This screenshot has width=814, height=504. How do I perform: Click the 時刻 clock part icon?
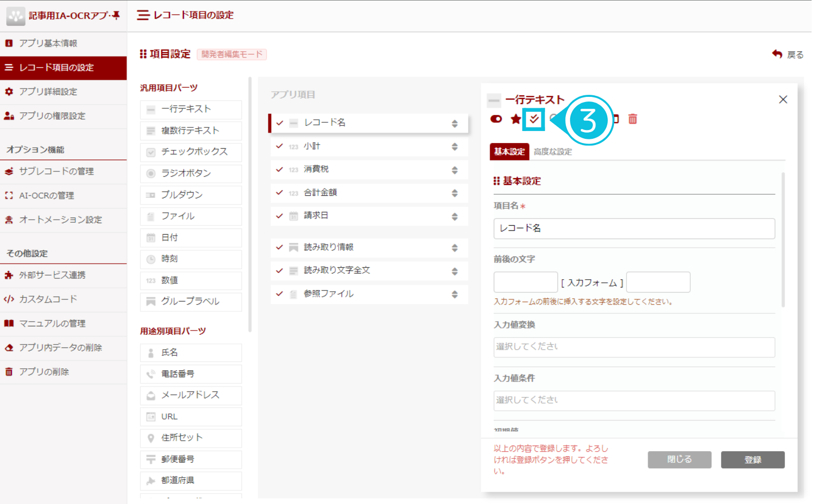151,259
